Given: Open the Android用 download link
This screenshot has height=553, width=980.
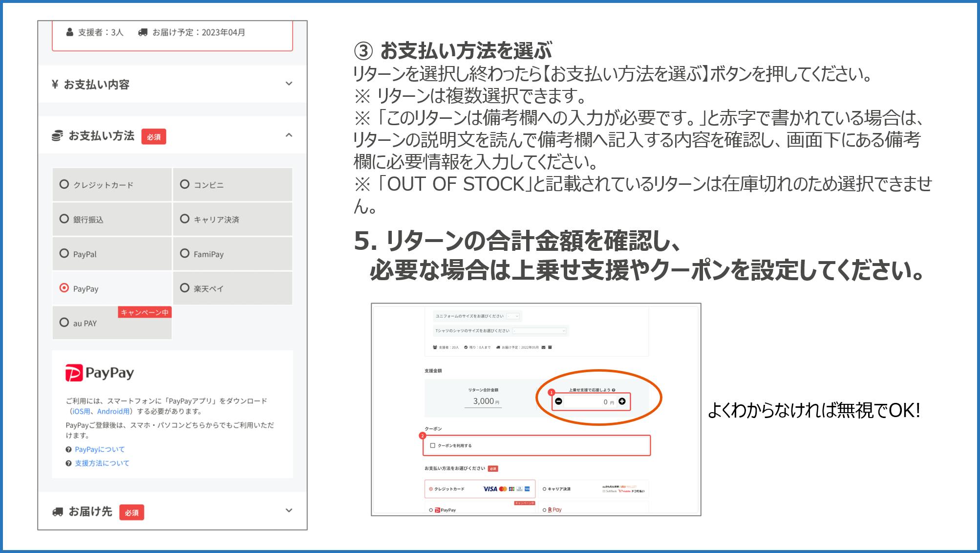Looking at the screenshot, I should tap(113, 411).
